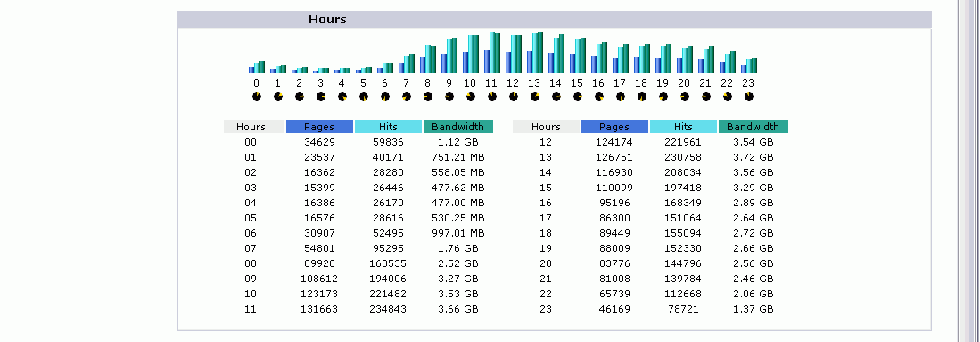Screen dimensions: 980x342
Task: Select hits value 112668 for hour 22
Action: (x=683, y=294)
